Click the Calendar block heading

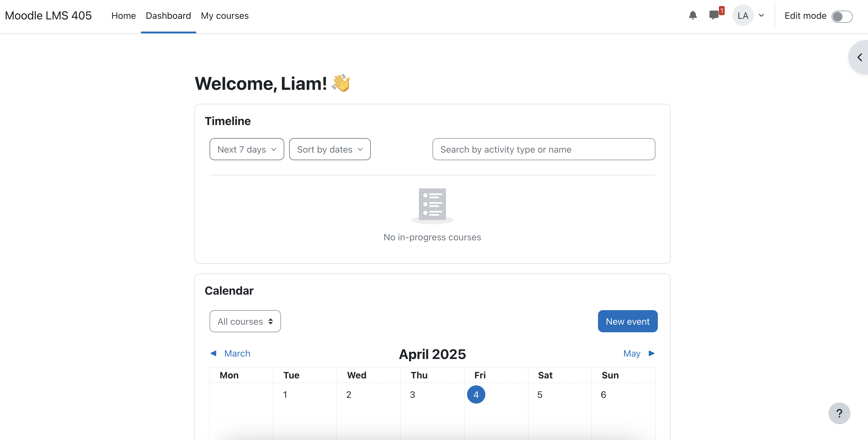pyautogui.click(x=229, y=290)
